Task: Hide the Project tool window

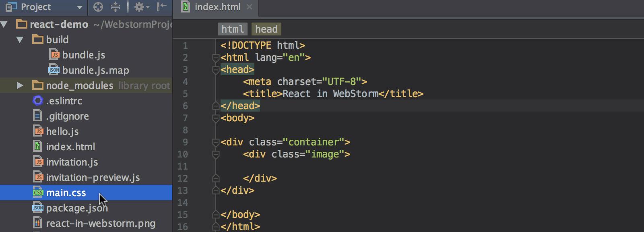Action: [162, 7]
